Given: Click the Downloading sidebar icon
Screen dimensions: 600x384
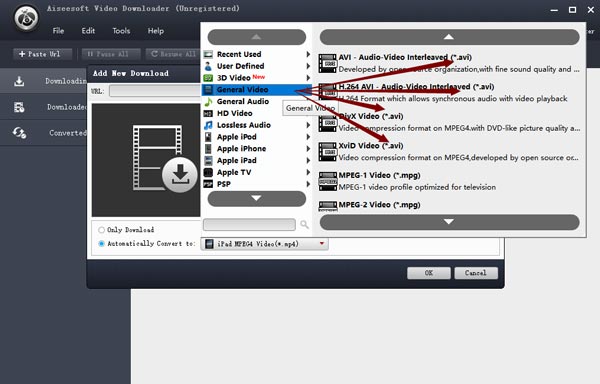Looking at the screenshot, I should 19,81.
